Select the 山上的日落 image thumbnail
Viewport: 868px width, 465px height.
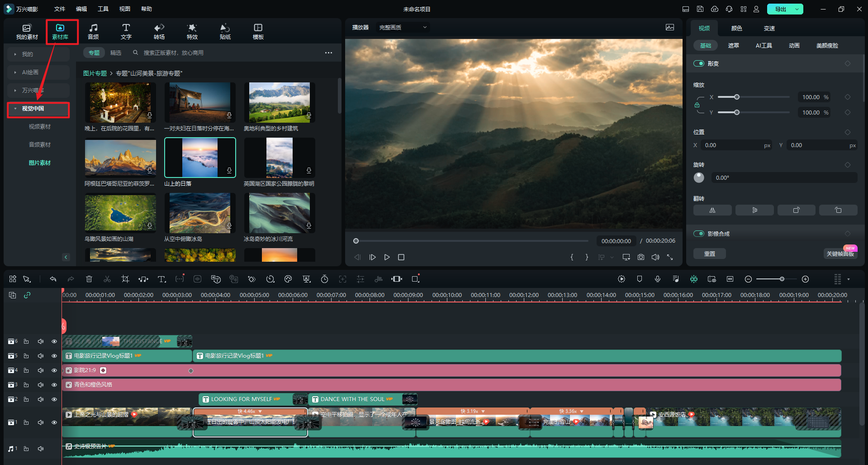point(200,158)
